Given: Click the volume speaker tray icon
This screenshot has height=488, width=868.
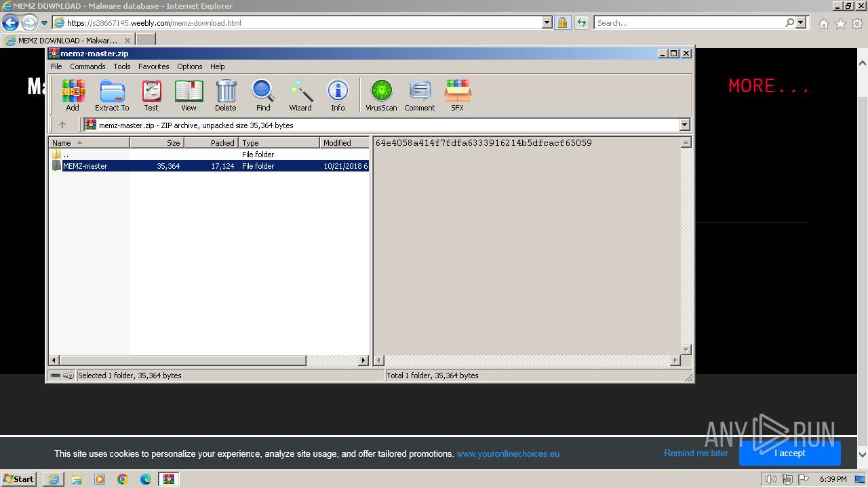Looking at the screenshot, I should [x=770, y=479].
